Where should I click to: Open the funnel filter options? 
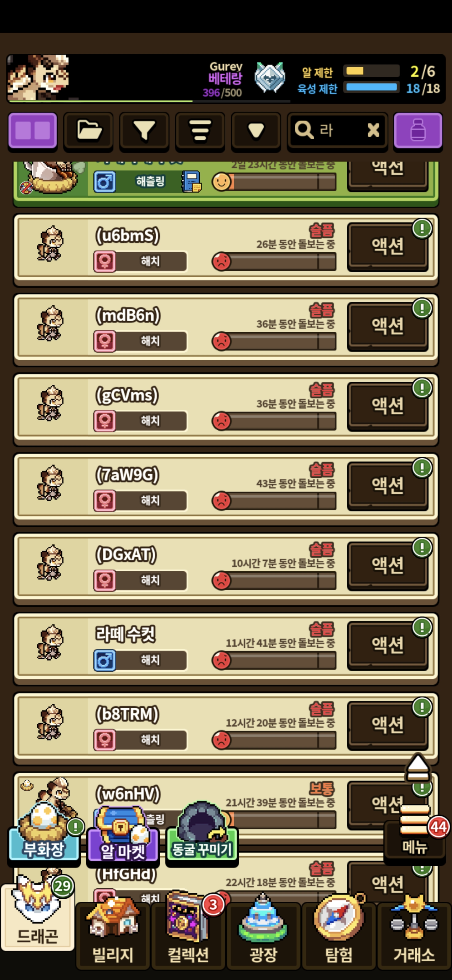tap(144, 131)
